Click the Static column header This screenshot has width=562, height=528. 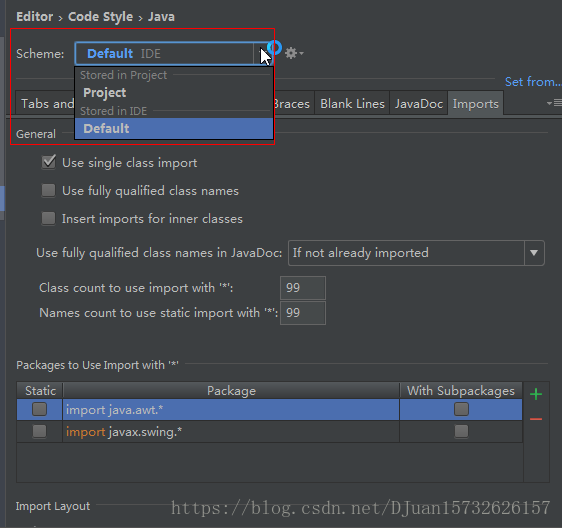coord(40,390)
